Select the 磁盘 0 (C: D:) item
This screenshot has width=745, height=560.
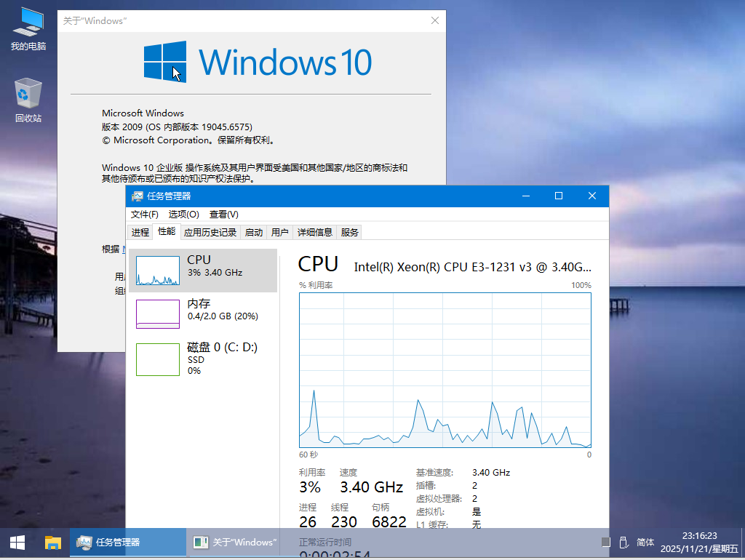(x=202, y=358)
